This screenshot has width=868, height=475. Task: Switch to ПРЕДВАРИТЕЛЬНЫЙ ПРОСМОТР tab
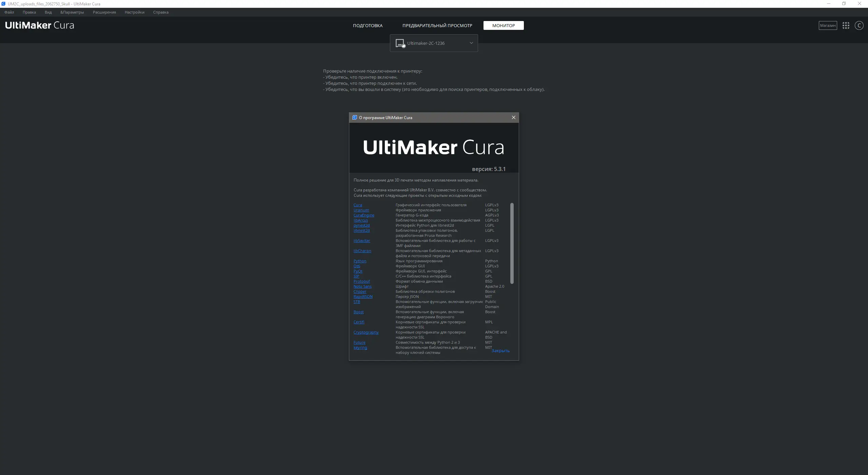[437, 25]
